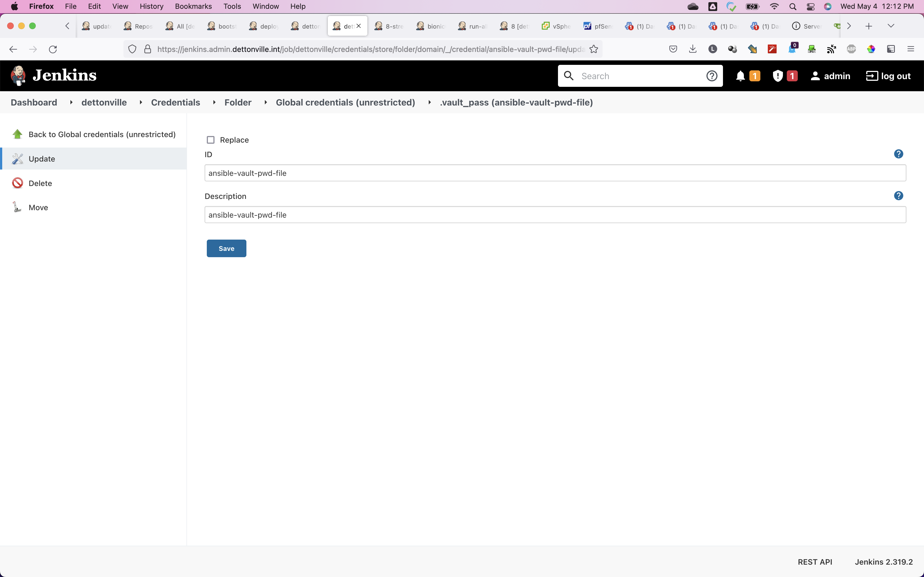Click the Delete credential icon in sidebar
Screen dimensions: 924x577
tap(18, 183)
